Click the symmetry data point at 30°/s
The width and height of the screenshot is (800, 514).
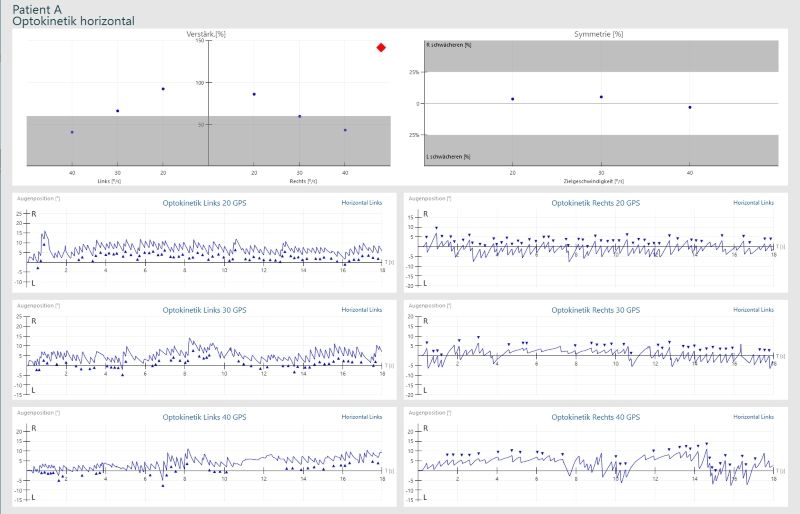click(601, 97)
